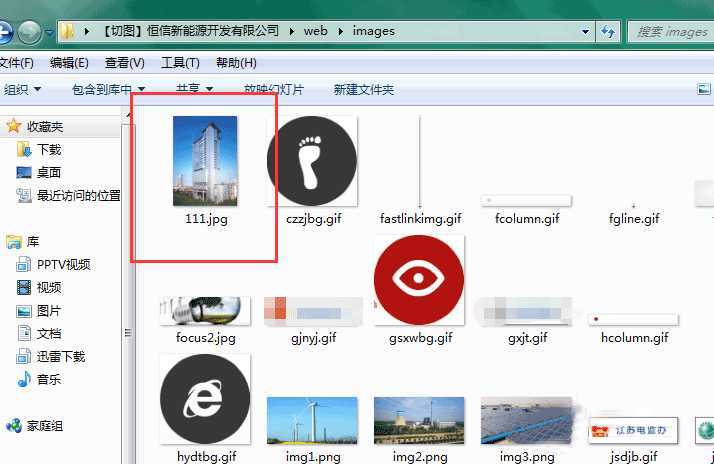Screen dimensions: 714x464
Task: Open the 帮助(H) menu
Action: 236,63
